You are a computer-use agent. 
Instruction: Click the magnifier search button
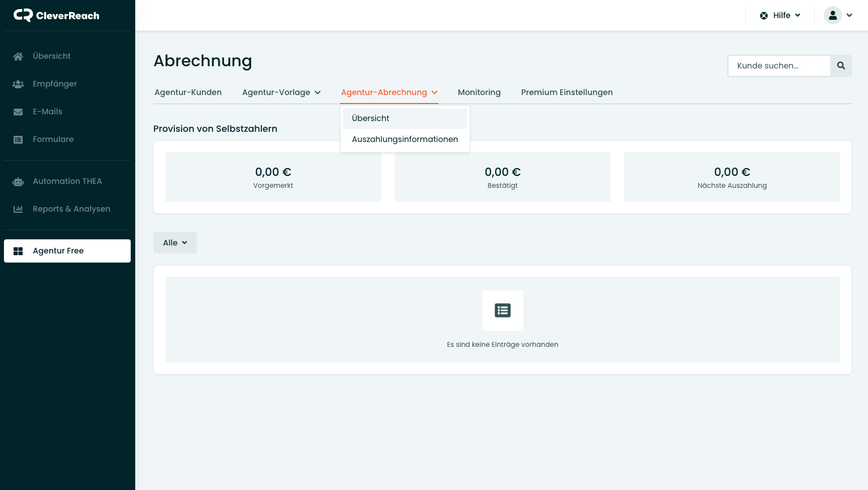pyautogui.click(x=841, y=66)
